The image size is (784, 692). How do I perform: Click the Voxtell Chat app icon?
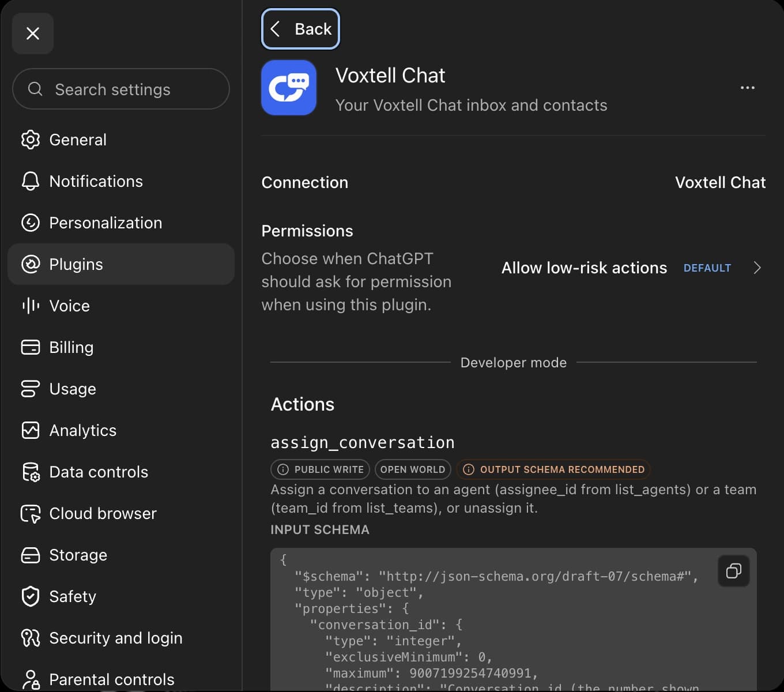pyautogui.click(x=289, y=88)
